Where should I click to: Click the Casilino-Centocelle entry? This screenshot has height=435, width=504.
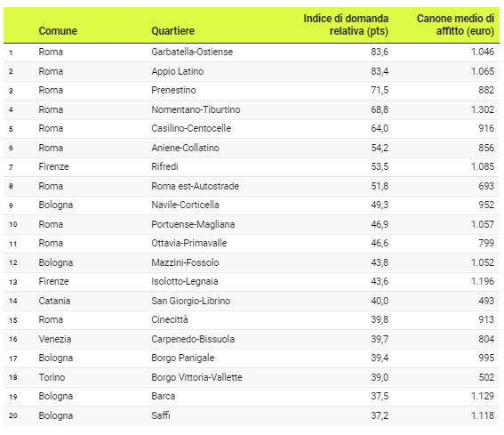click(191, 128)
